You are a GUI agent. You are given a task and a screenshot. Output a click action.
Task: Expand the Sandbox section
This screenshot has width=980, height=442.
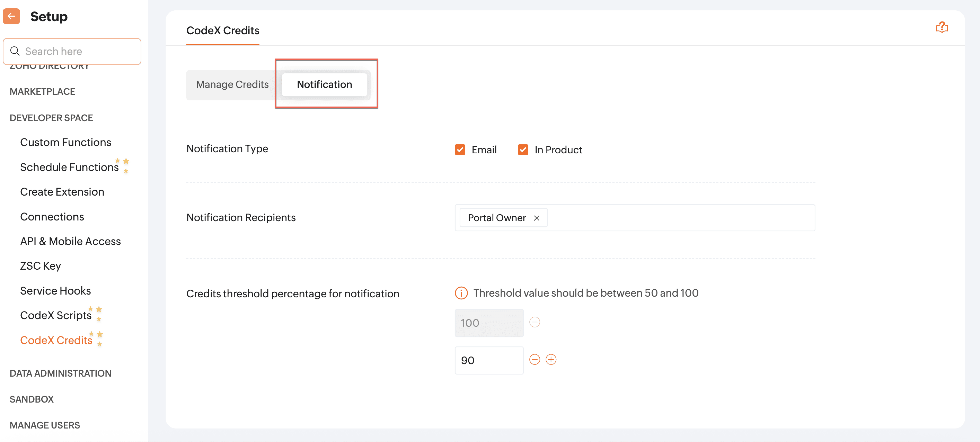pyautogui.click(x=32, y=399)
